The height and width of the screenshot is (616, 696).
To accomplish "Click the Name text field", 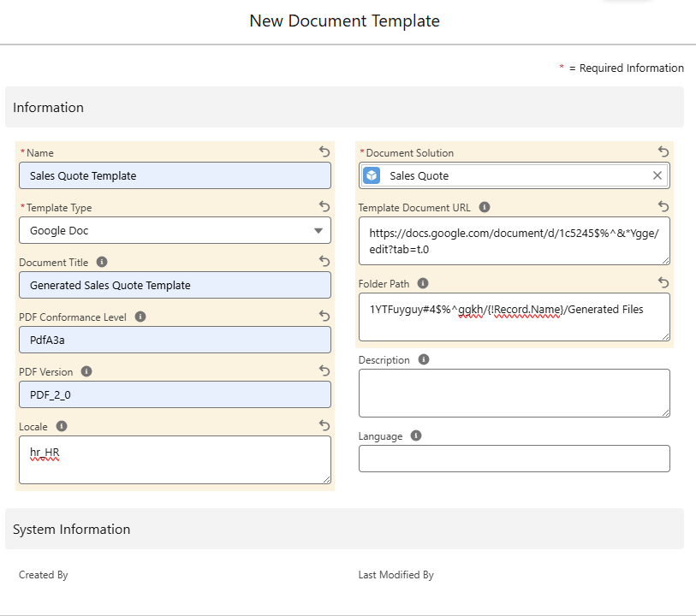I will tap(175, 175).
